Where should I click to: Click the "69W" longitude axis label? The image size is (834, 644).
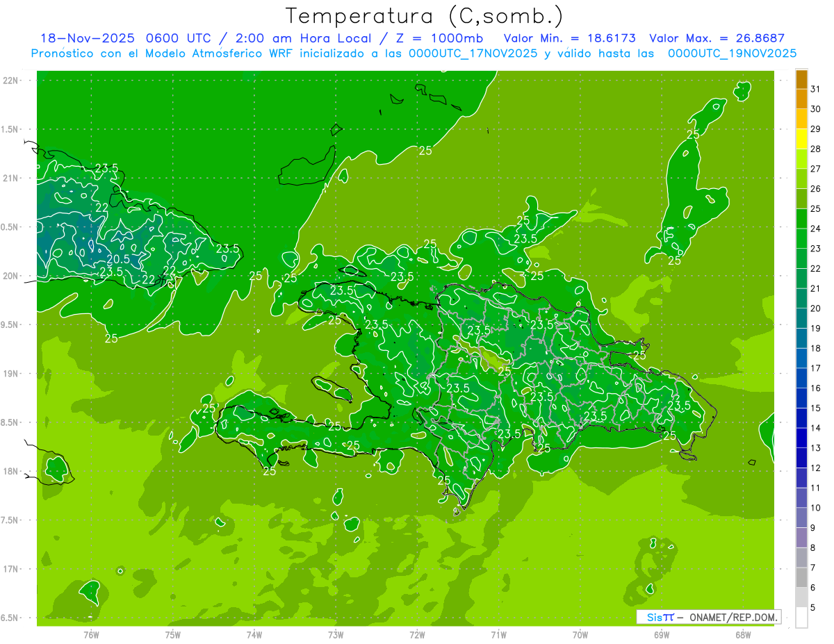(x=662, y=634)
